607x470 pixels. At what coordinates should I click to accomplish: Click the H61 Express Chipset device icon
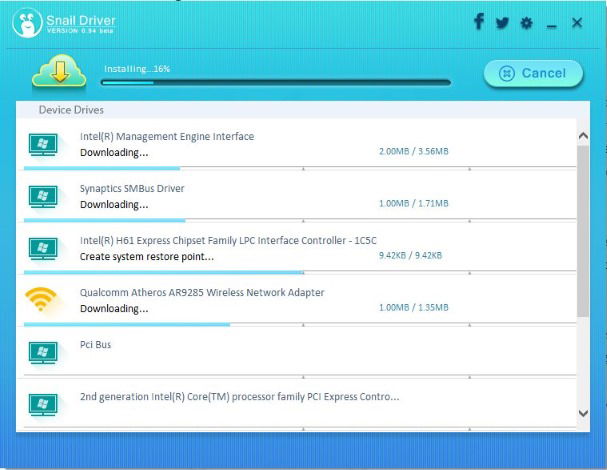click(43, 249)
